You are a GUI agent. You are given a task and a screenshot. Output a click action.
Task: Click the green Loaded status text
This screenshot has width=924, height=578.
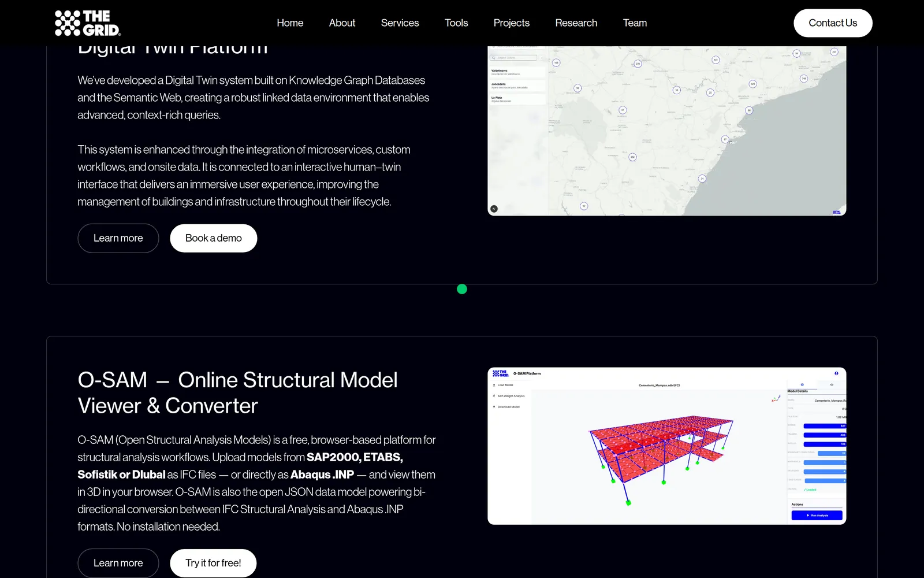pos(810,490)
